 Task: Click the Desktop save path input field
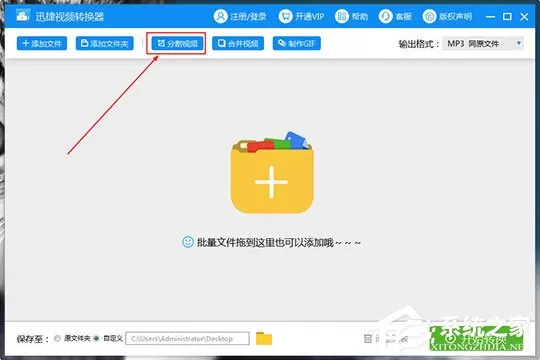point(188,338)
